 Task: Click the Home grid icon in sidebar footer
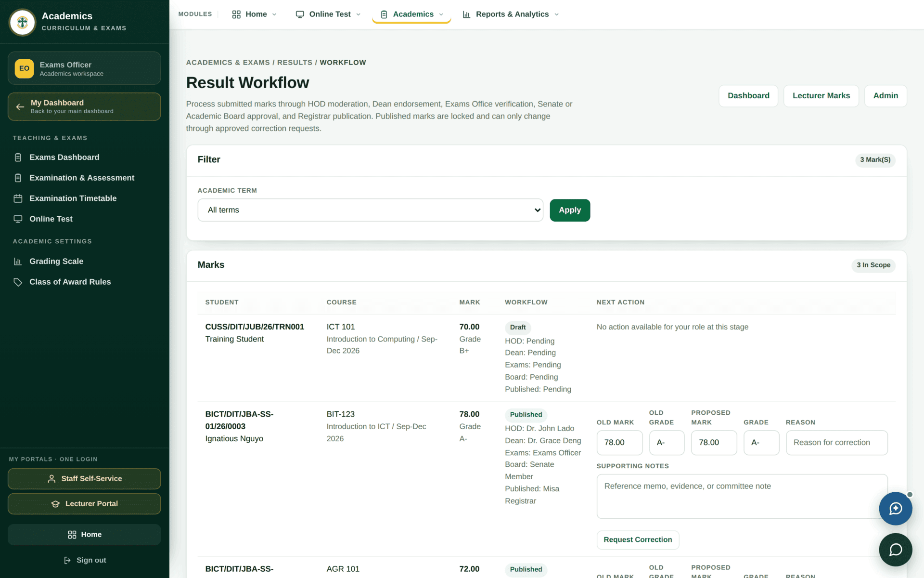72,535
